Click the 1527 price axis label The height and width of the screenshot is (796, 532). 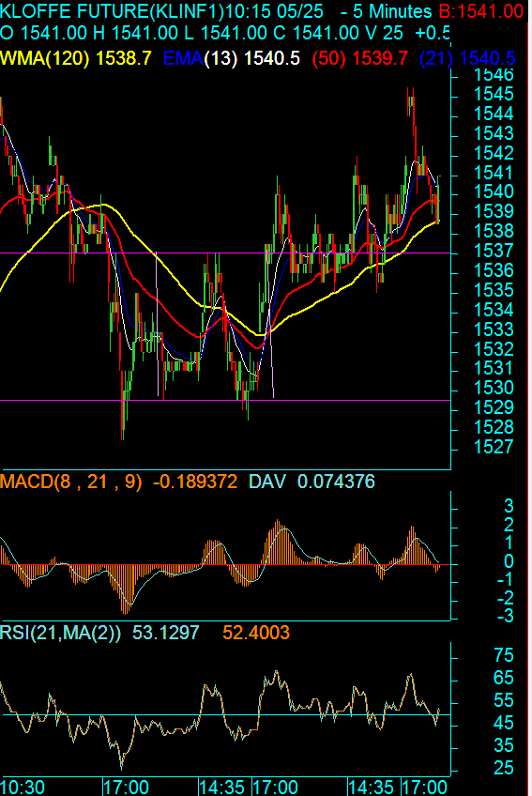point(494,447)
